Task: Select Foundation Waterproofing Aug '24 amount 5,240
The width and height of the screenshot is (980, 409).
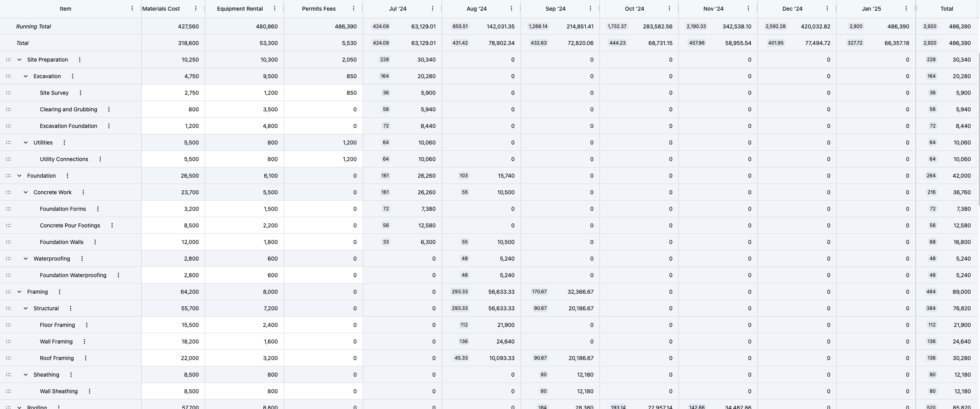Action: (507, 275)
